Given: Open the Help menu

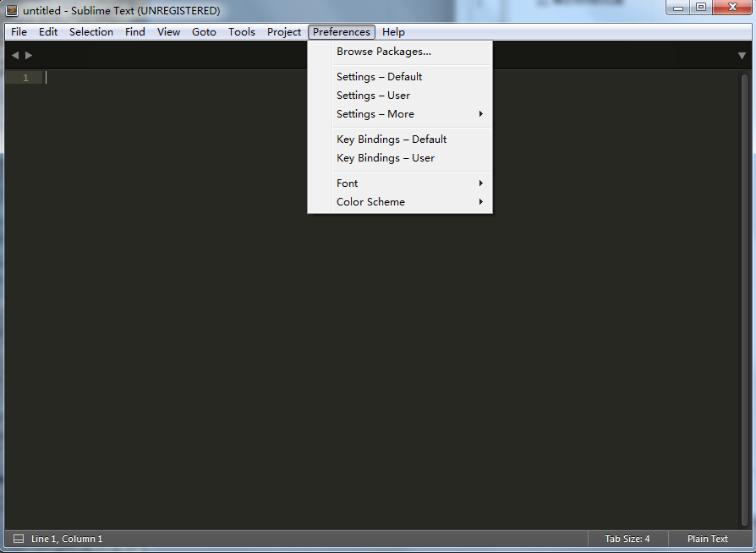Looking at the screenshot, I should [x=393, y=32].
